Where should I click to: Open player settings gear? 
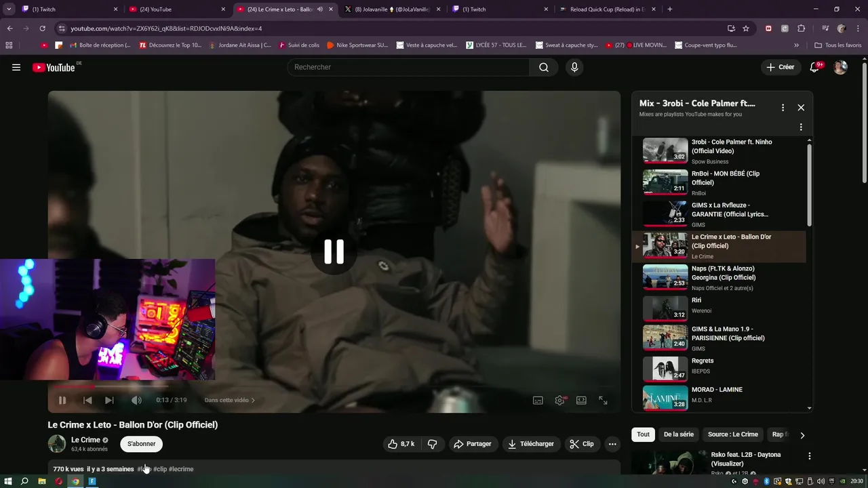(560, 400)
